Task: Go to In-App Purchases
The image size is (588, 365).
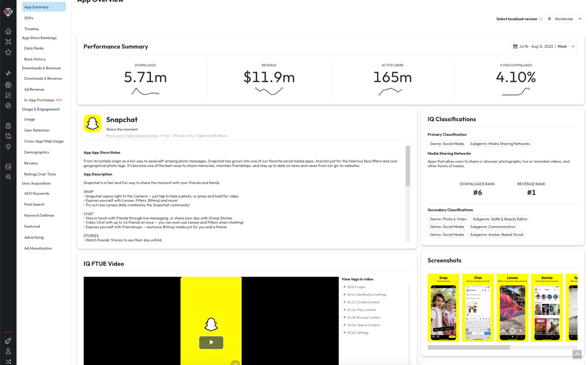Action: pyautogui.click(x=39, y=100)
